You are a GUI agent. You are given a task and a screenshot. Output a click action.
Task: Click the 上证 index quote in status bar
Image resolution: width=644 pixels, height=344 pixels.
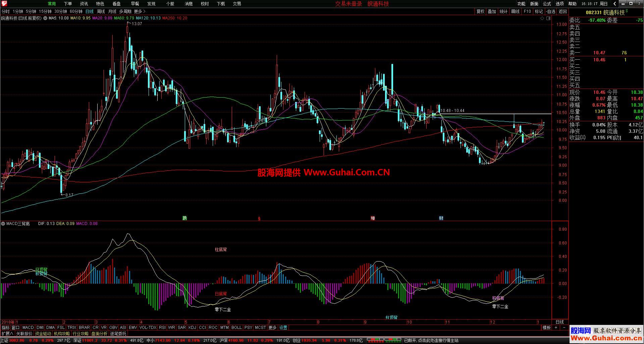pos(35,340)
